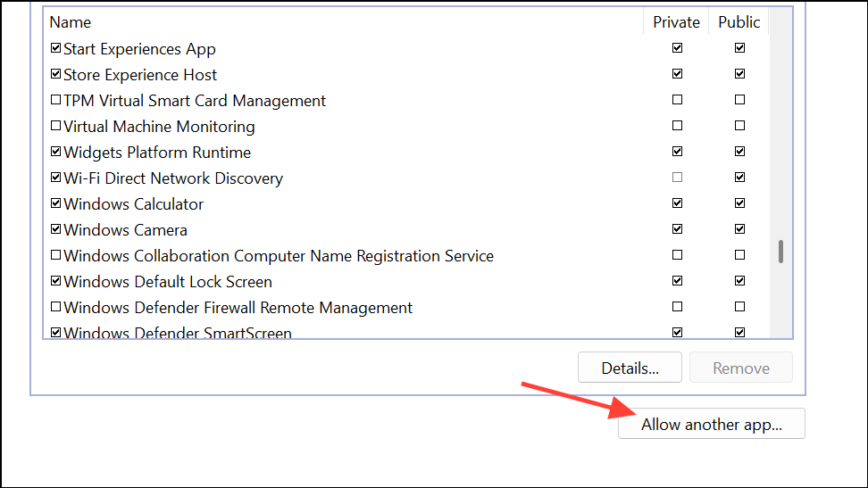Toggle Public for Start Experiences App

coord(739,47)
